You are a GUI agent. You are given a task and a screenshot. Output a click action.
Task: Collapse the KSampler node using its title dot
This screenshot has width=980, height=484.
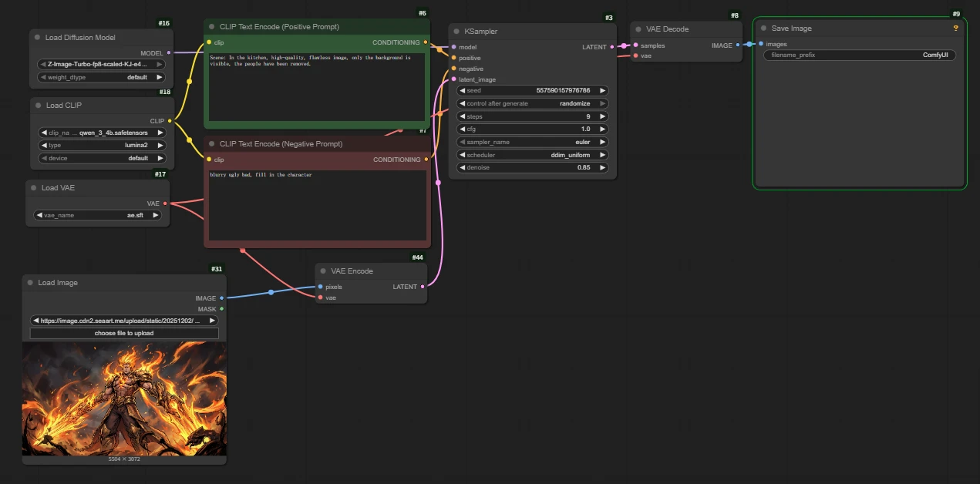pyautogui.click(x=456, y=32)
